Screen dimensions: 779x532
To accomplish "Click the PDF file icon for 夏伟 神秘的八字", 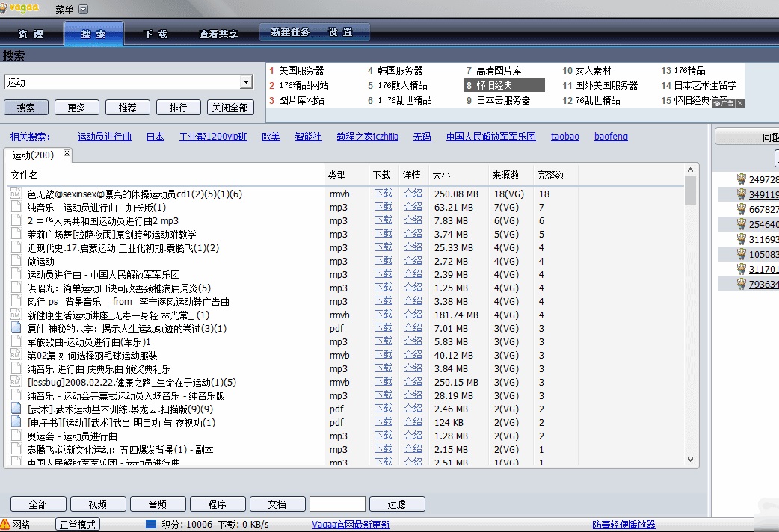I will click(x=16, y=329).
